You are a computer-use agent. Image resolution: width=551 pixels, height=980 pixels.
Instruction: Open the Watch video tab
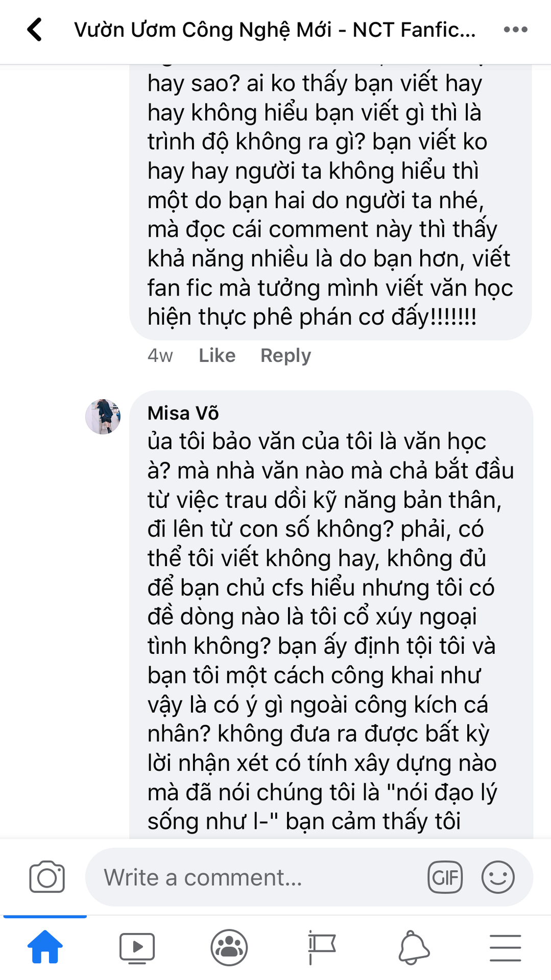click(137, 948)
